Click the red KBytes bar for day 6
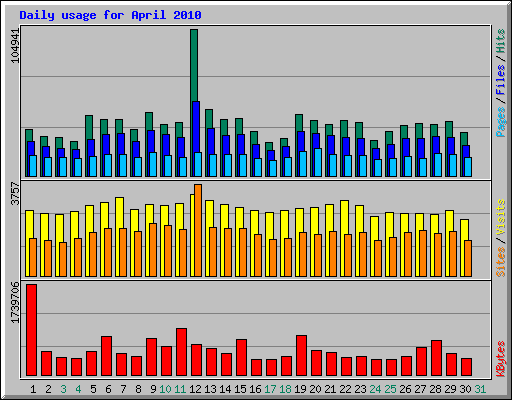The width and height of the screenshot is (512, 400). point(107,356)
